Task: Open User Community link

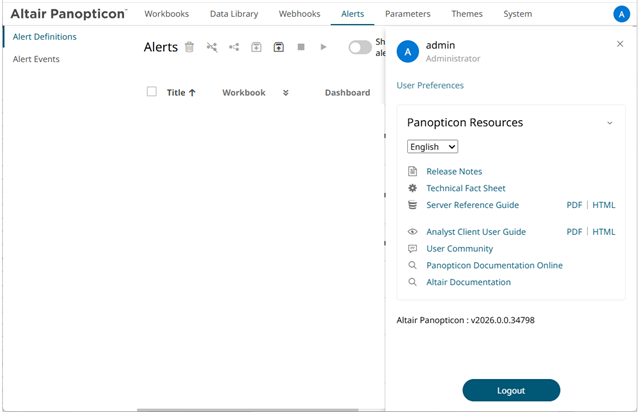Action: 460,249
